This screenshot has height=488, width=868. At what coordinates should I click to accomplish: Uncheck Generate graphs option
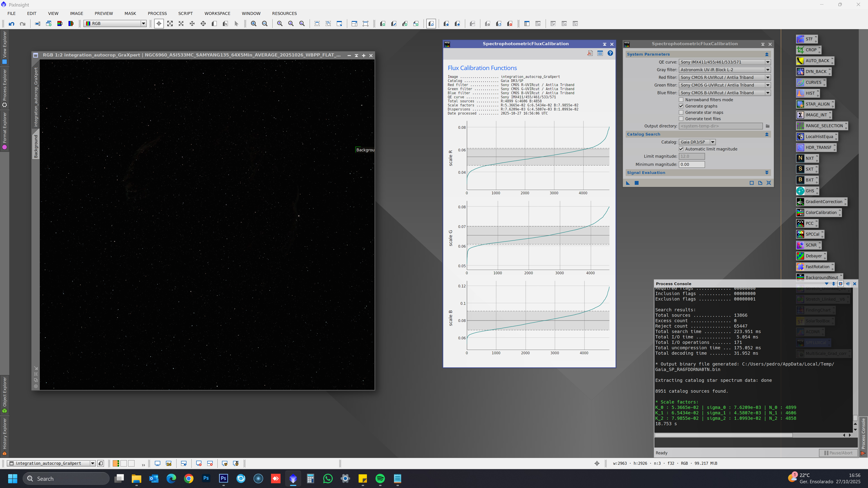681,106
